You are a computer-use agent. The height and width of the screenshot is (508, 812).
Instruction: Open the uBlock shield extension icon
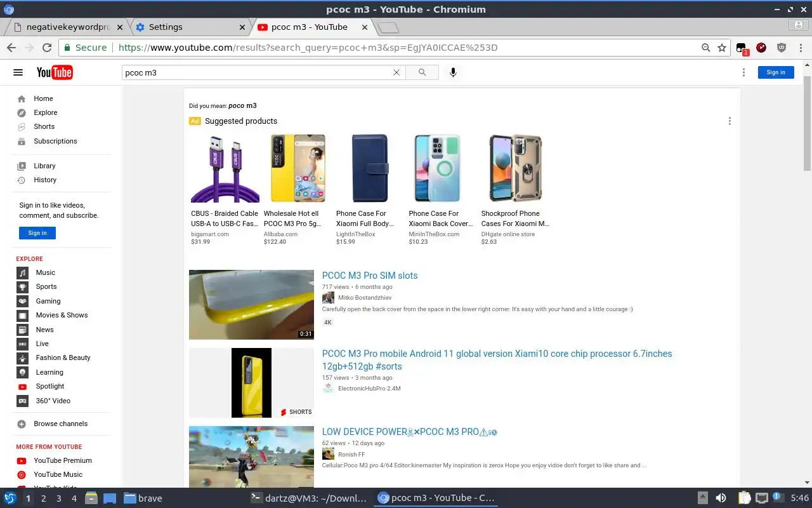pos(782,48)
